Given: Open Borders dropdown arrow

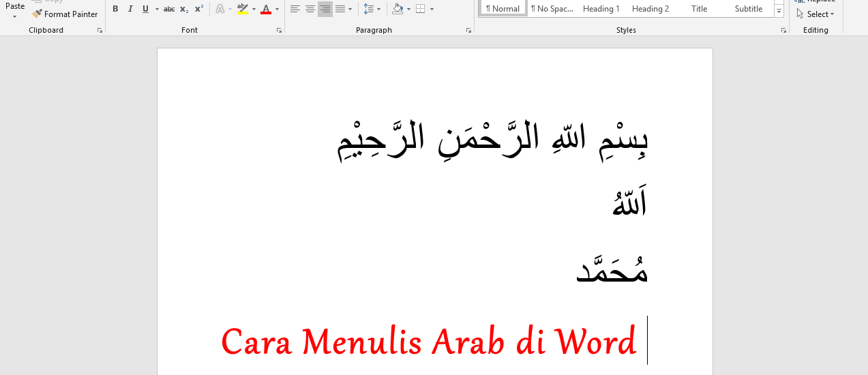Looking at the screenshot, I should [x=432, y=10].
